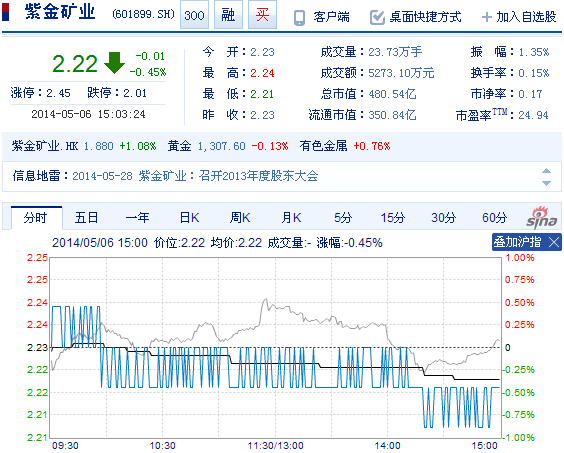564x453 pixels.
Task: Click the chart at the 10:30 time marker
Action: (x=163, y=445)
